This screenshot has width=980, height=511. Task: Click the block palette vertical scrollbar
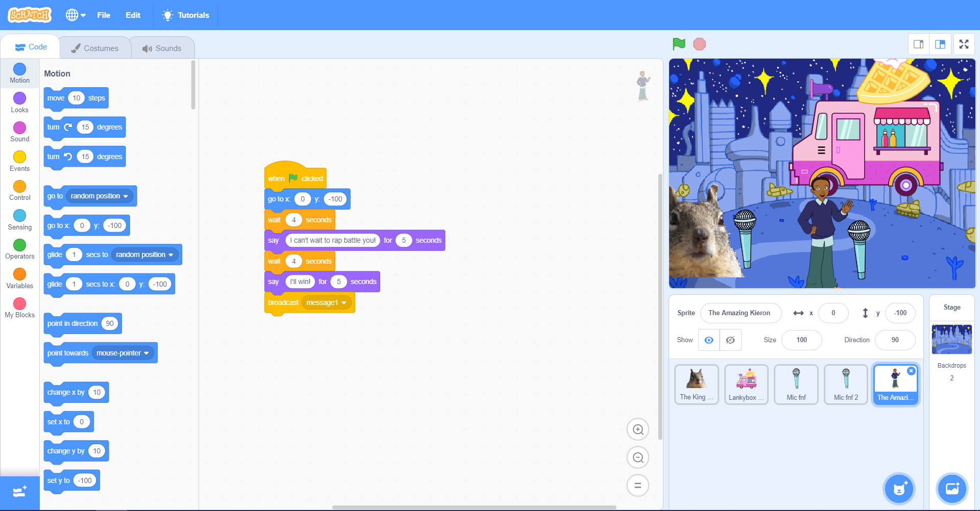(193, 85)
